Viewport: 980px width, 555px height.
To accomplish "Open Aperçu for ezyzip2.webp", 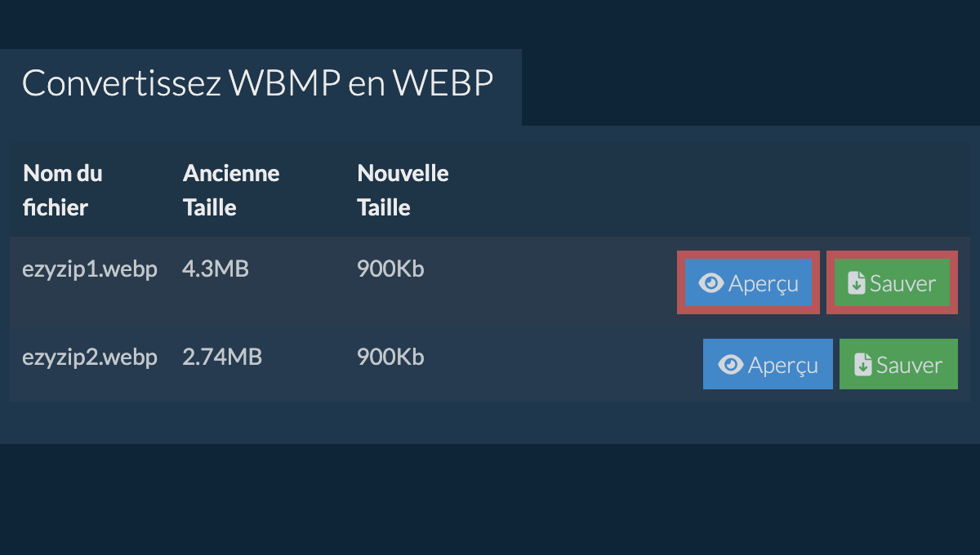I will pos(768,364).
